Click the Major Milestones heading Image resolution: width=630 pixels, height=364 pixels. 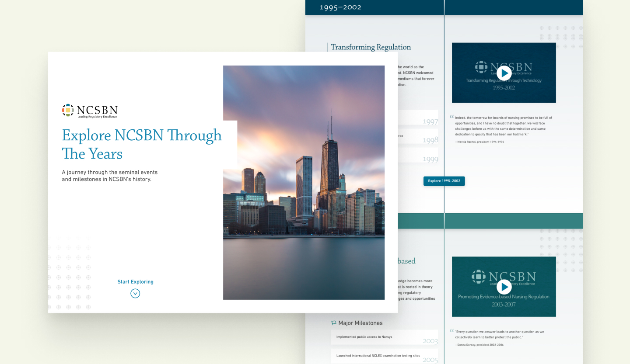point(360,323)
